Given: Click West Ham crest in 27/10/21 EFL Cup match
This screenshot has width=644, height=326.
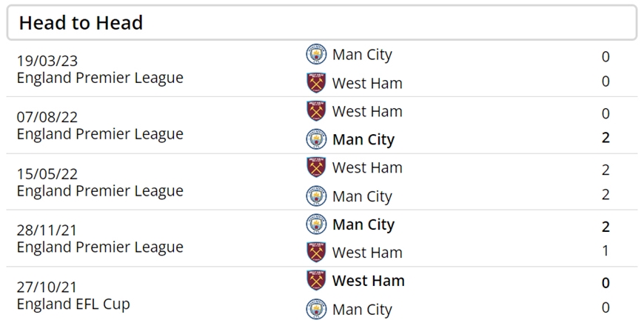Looking at the screenshot, I should (x=316, y=280).
